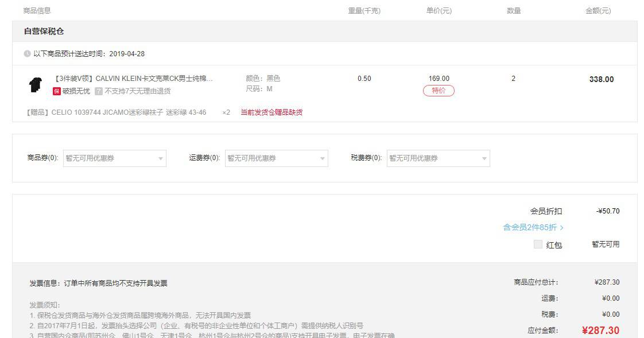The height and width of the screenshot is (338, 644).
Task: Click the red 特价 special-price badge
Action: tap(439, 91)
